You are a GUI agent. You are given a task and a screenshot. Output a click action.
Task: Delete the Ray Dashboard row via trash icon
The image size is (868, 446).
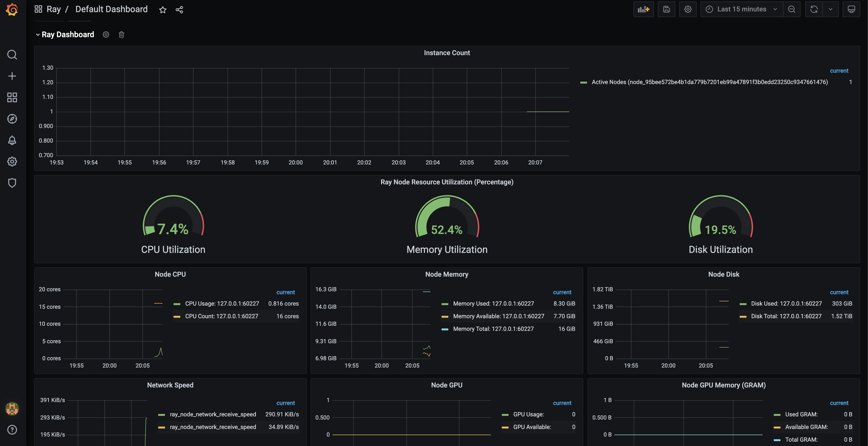122,35
